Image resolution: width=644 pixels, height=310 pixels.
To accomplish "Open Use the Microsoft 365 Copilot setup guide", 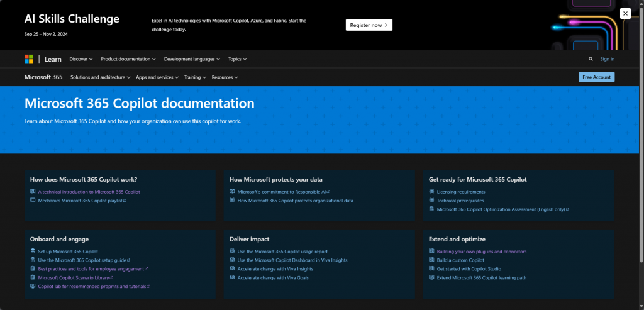I will click(x=84, y=260).
